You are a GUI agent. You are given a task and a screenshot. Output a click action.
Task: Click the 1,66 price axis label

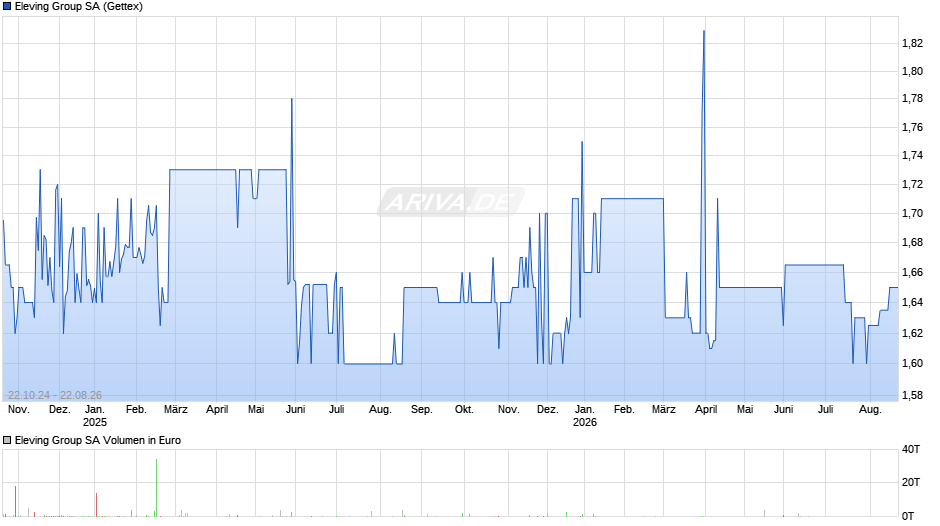912,272
